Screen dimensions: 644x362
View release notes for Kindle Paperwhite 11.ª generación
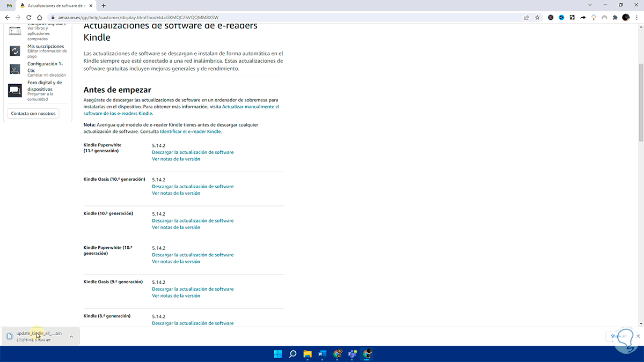click(x=176, y=159)
